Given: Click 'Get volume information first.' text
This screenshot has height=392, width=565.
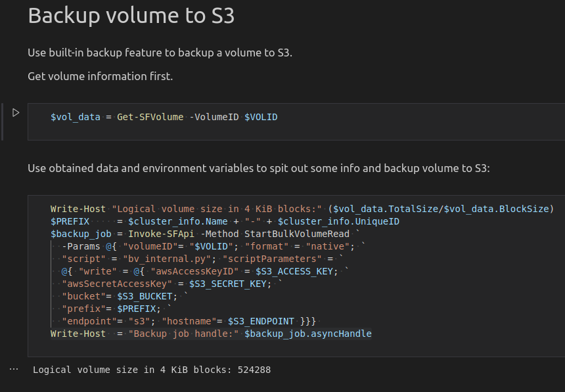Looking at the screenshot, I should pyautogui.click(x=100, y=76).
